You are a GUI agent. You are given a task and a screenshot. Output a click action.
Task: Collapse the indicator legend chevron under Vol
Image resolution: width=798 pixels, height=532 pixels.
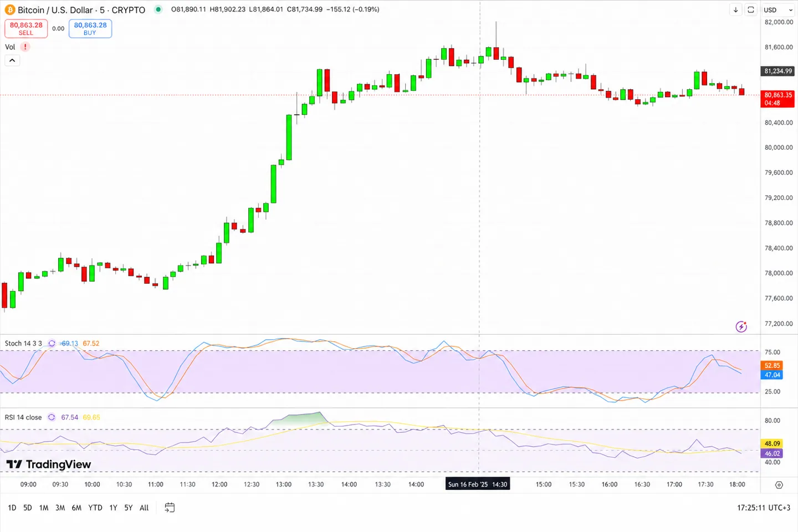pyautogui.click(x=12, y=60)
